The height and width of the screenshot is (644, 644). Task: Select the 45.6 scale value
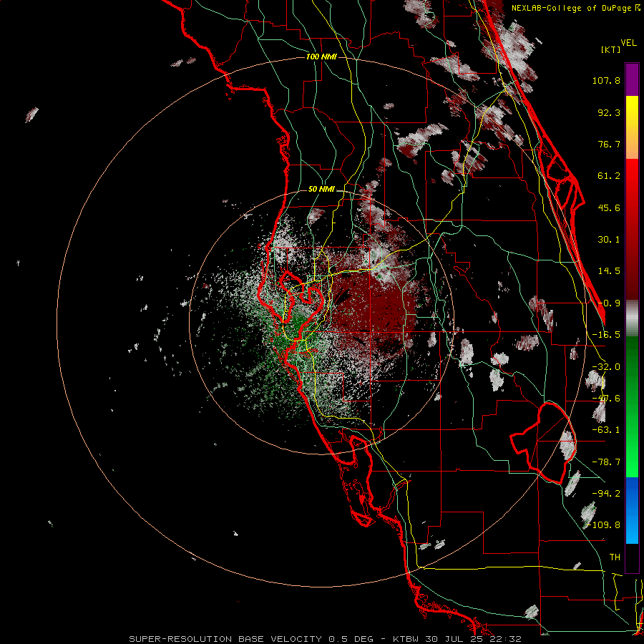[x=609, y=208]
